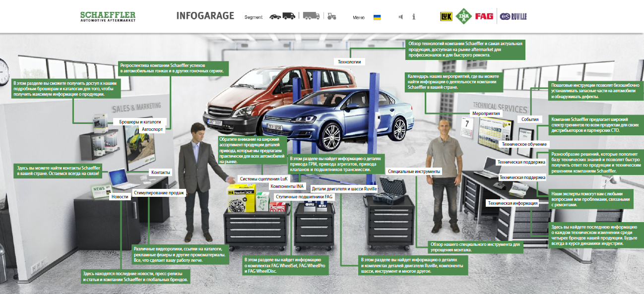The width and height of the screenshot is (644, 294).
Task: Open the Меню menu
Action: (x=358, y=17)
